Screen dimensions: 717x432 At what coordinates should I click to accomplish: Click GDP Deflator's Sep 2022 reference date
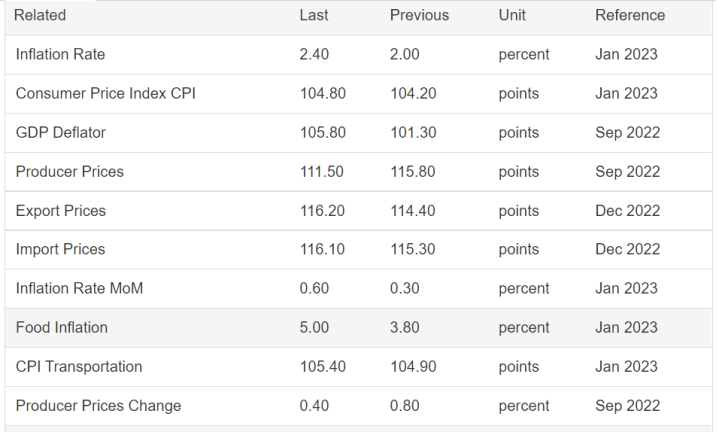click(628, 132)
